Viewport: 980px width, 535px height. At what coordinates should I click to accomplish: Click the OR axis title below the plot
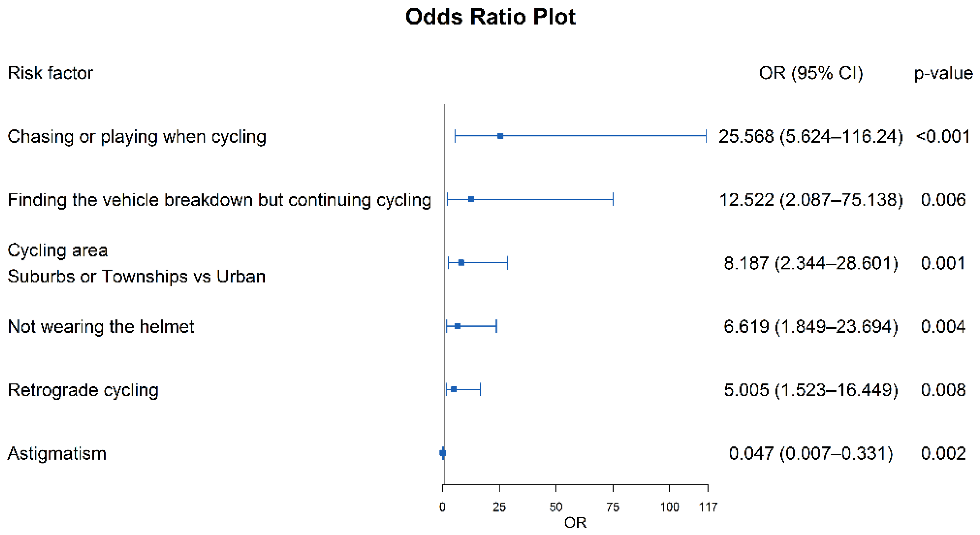575,523
